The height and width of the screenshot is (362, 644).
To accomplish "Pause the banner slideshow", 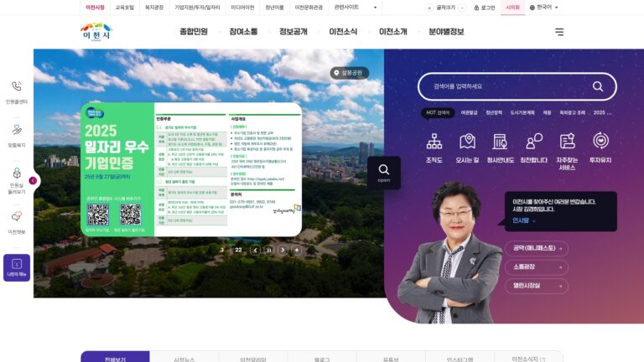I will (x=269, y=250).
